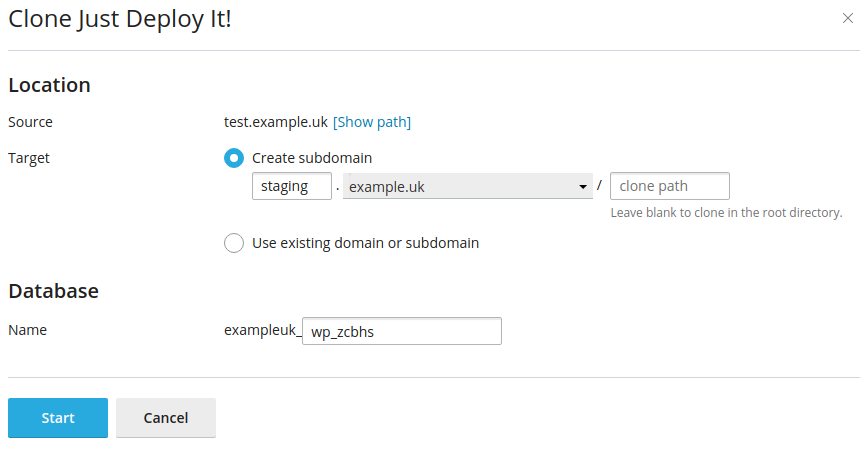
Task: Start the cloning process
Action: tap(58, 418)
